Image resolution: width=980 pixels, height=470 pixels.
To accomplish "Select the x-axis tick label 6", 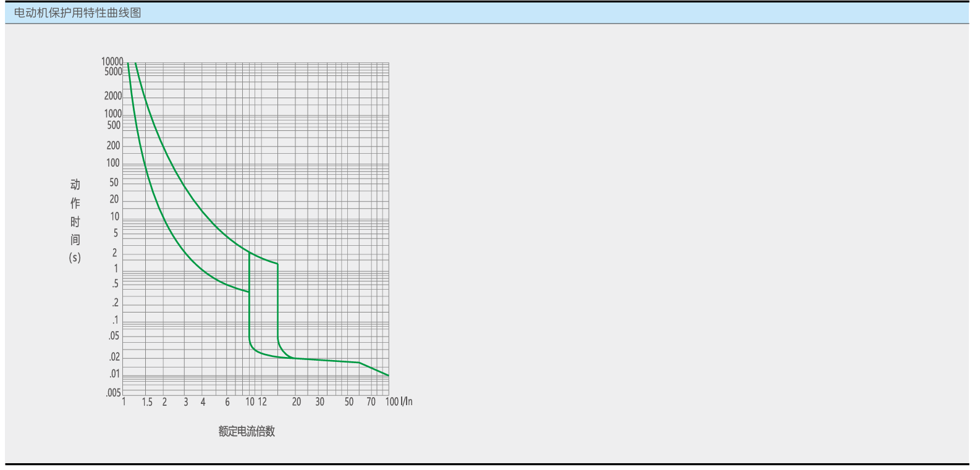I will coord(227,402).
